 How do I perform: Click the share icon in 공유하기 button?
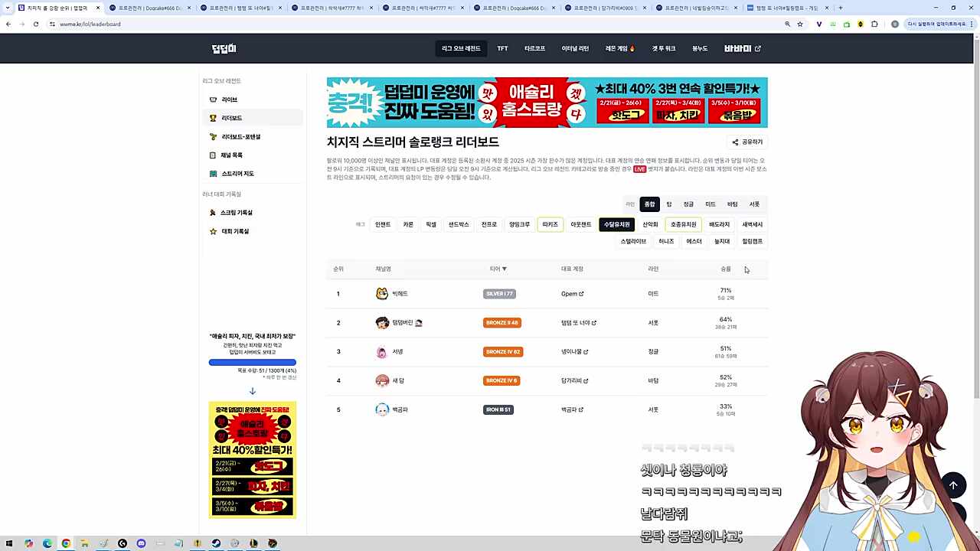coord(736,142)
